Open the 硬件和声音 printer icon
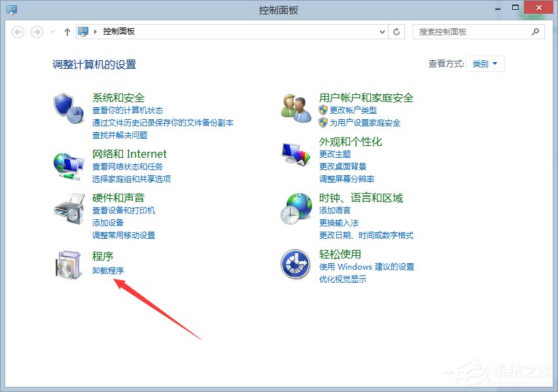 tap(68, 209)
